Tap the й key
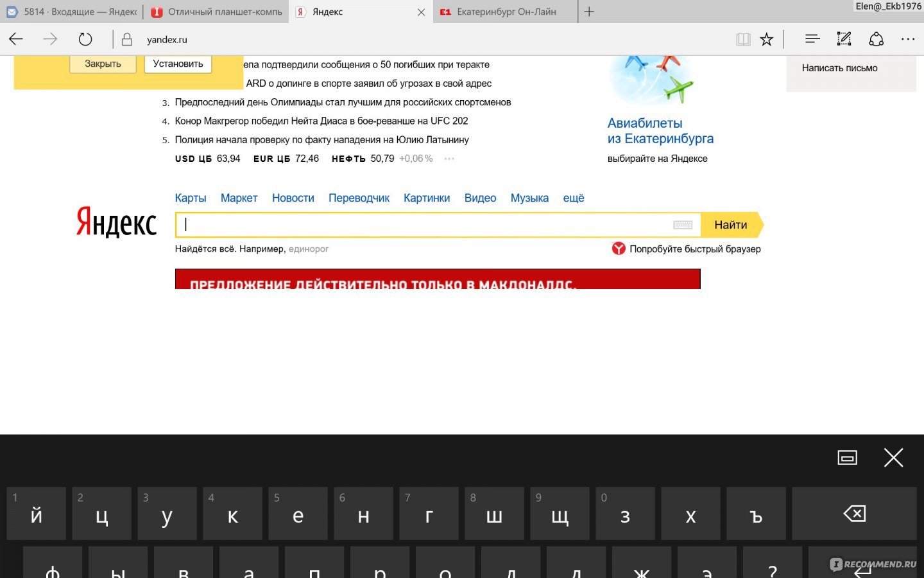The image size is (924, 578). pyautogui.click(x=37, y=513)
